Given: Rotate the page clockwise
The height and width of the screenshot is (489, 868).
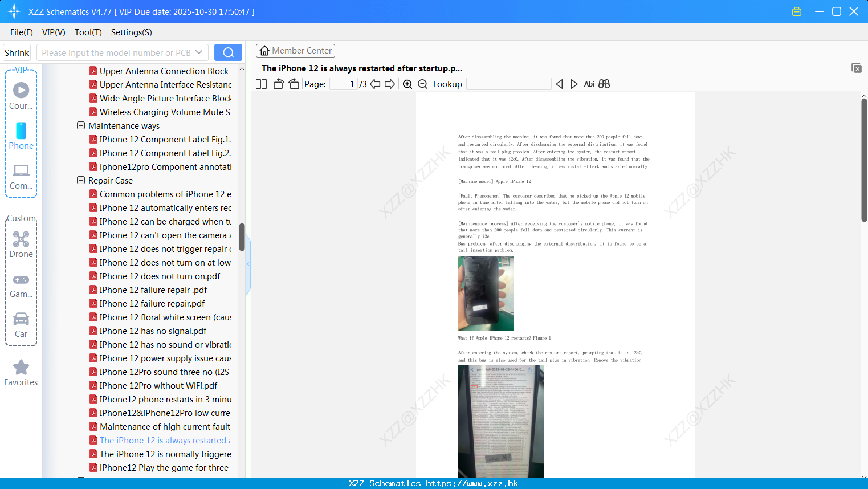Looking at the screenshot, I should [x=294, y=84].
